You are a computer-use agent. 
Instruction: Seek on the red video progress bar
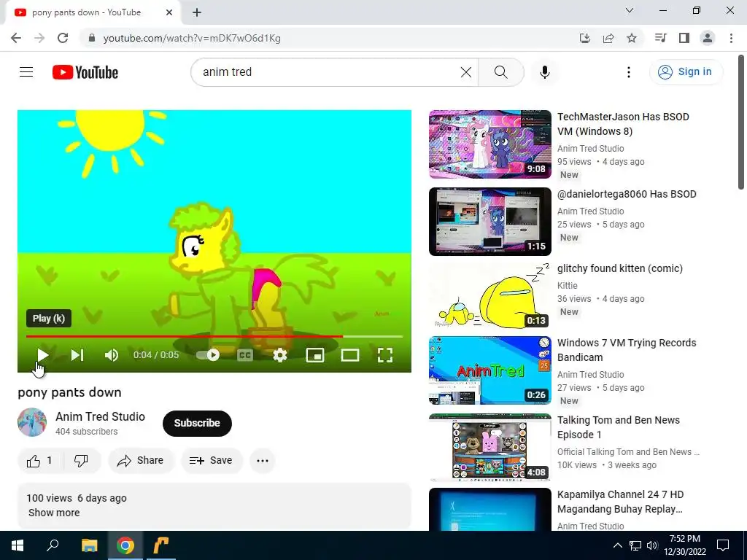pos(214,336)
